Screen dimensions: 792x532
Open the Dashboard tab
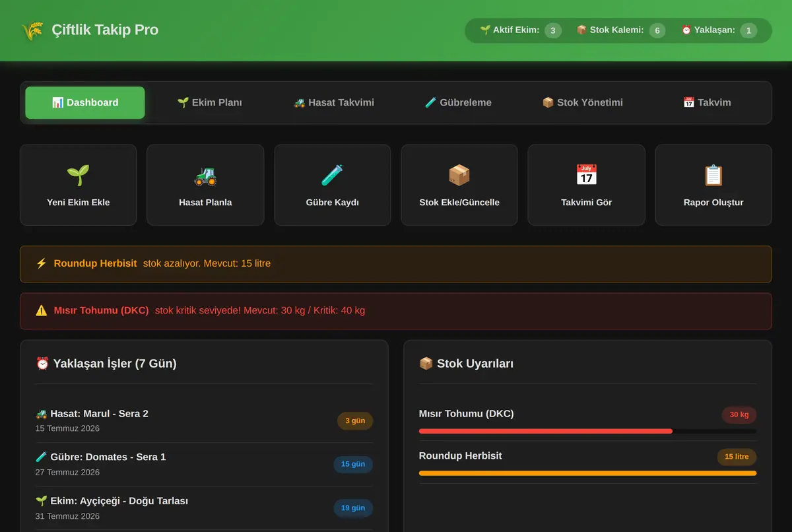tap(85, 102)
